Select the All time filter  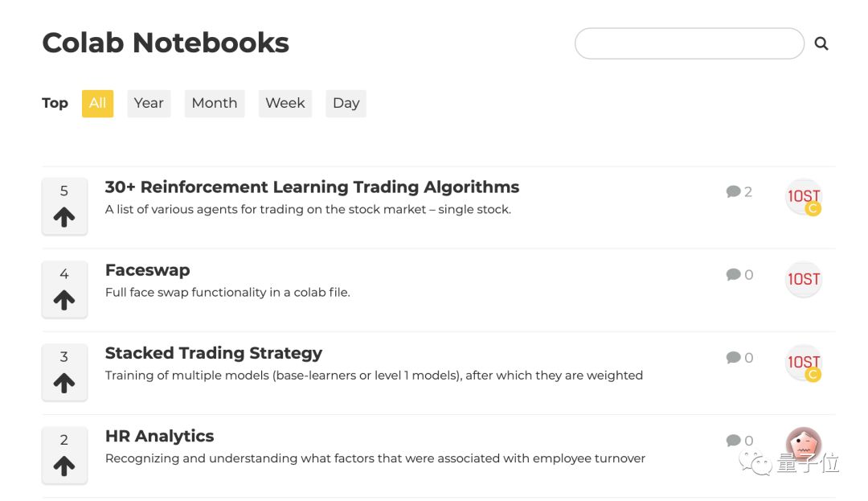coord(97,103)
